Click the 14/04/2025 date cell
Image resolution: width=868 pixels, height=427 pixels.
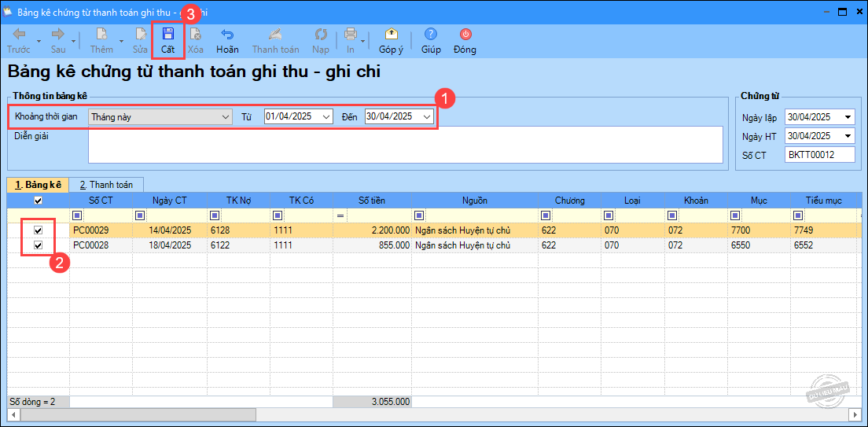(168, 230)
